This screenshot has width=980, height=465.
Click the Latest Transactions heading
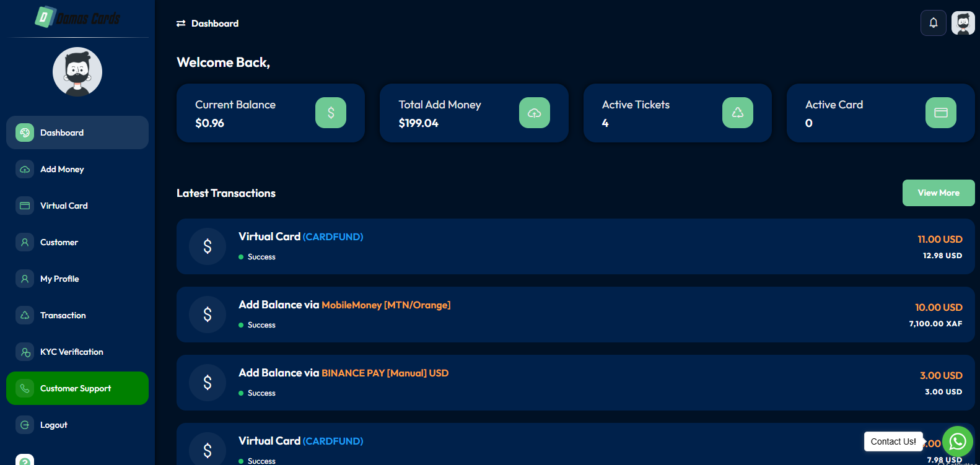226,193
